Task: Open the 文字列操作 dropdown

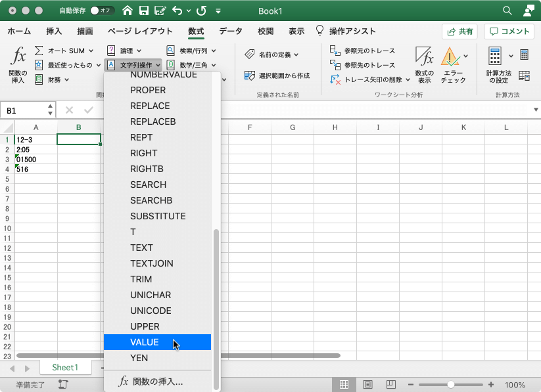Action: coord(133,65)
